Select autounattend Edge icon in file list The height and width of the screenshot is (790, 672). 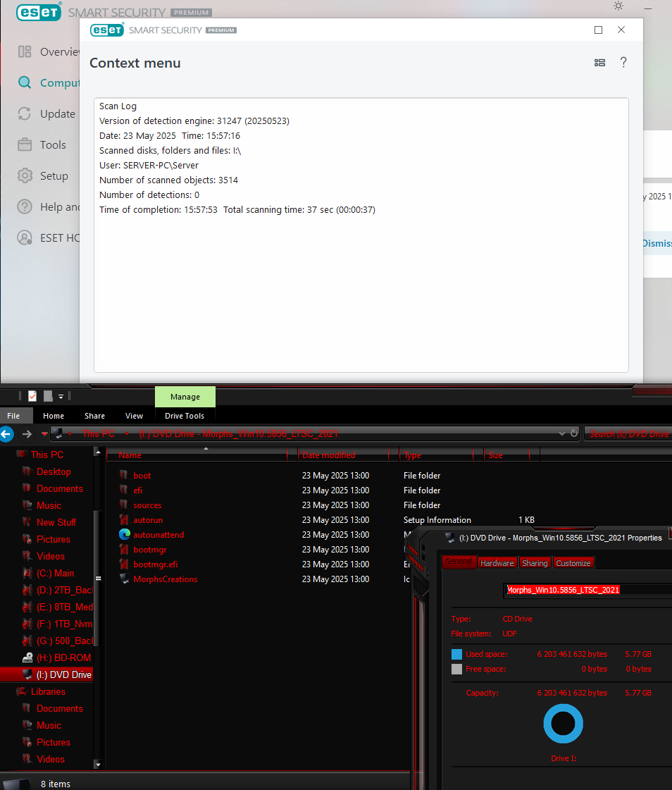[125, 535]
